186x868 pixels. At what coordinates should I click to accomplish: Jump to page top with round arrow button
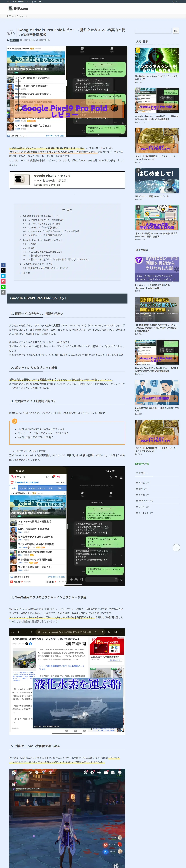pyautogui.click(x=176, y=548)
